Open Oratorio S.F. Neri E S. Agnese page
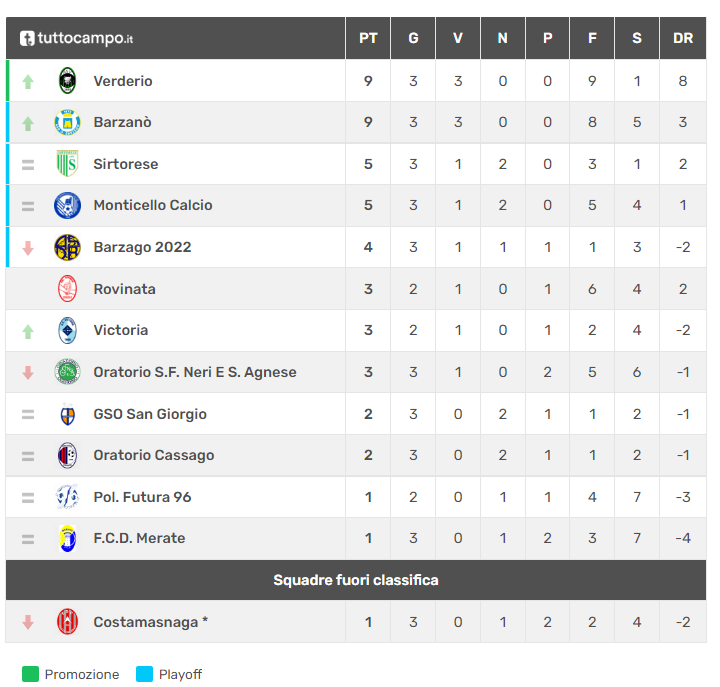 (x=194, y=372)
